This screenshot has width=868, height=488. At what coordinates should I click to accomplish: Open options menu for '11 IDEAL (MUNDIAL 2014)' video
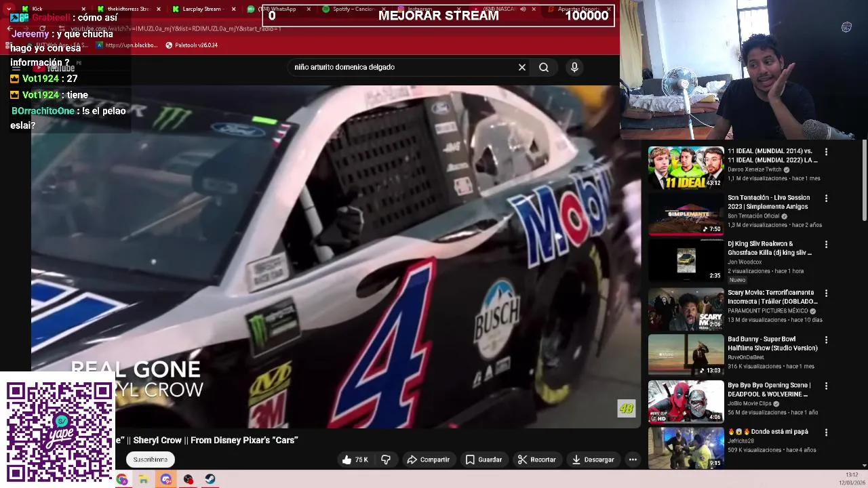[x=826, y=152]
